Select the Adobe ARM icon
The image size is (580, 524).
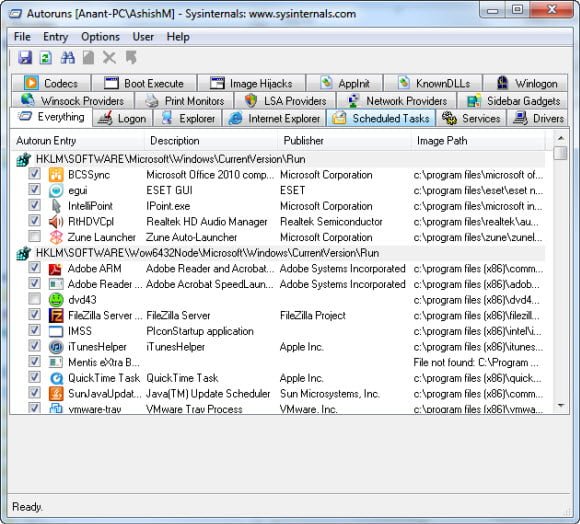[x=56, y=268]
